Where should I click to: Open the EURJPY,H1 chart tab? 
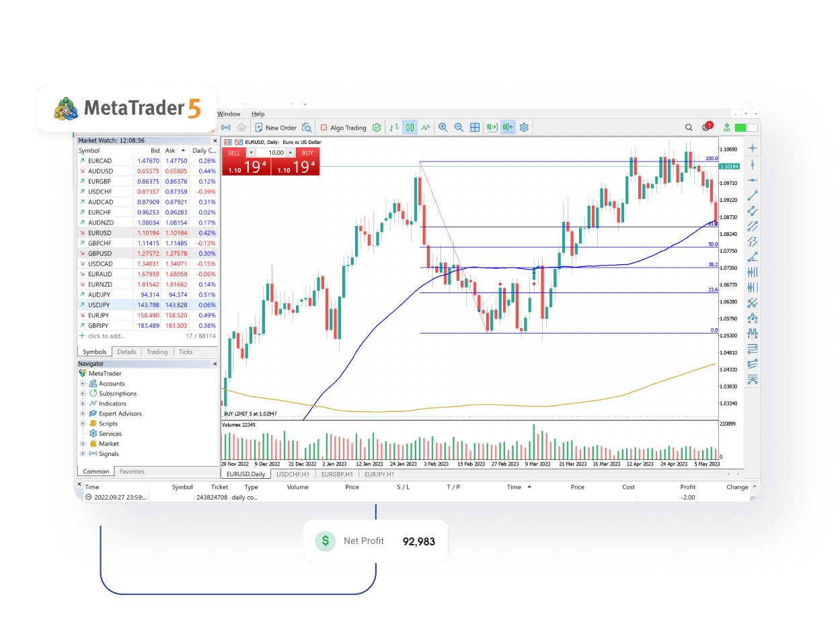pyautogui.click(x=380, y=474)
